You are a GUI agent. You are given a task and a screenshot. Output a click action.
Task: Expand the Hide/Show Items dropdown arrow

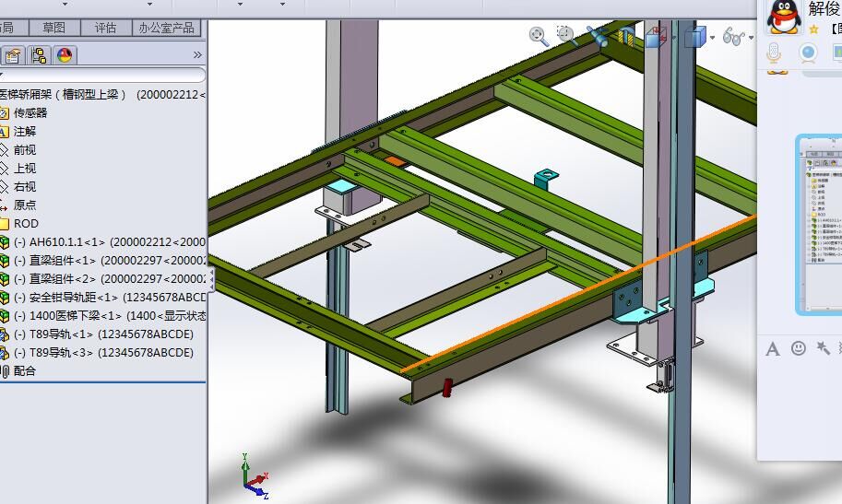tap(751, 38)
